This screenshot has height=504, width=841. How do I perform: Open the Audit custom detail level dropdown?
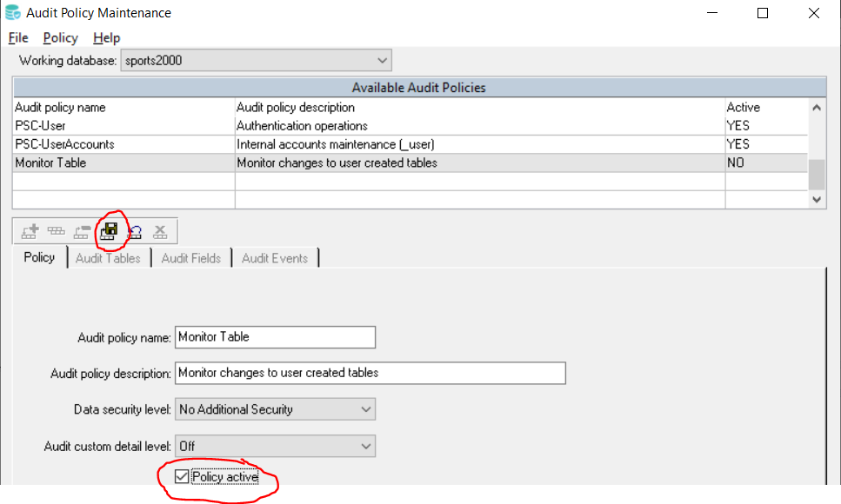275,446
